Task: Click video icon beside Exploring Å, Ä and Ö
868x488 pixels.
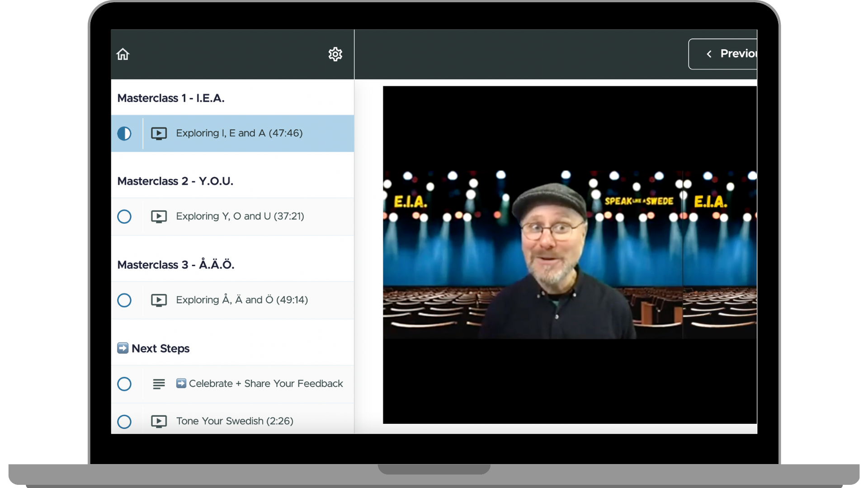Action: [x=159, y=300]
